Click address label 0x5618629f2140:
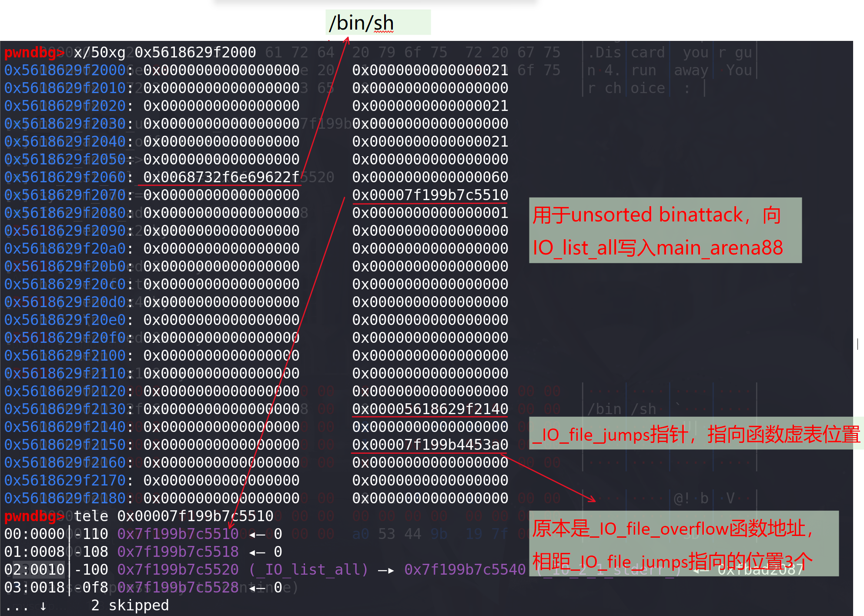This screenshot has height=616, width=864. point(69,427)
